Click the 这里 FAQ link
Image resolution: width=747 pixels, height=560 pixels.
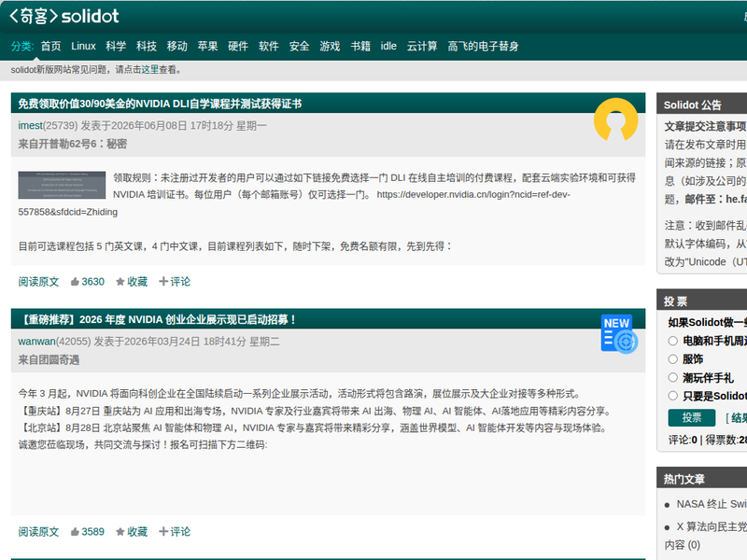tap(150, 70)
